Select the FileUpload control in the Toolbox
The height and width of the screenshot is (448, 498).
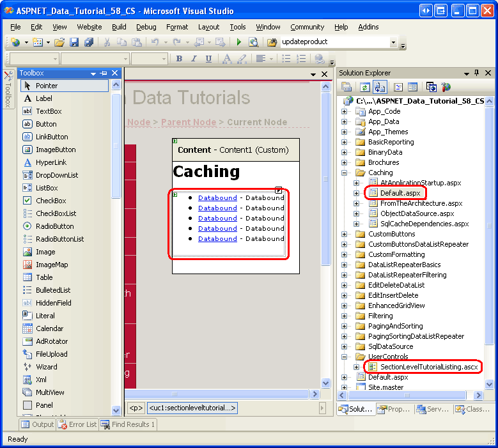[x=51, y=354]
